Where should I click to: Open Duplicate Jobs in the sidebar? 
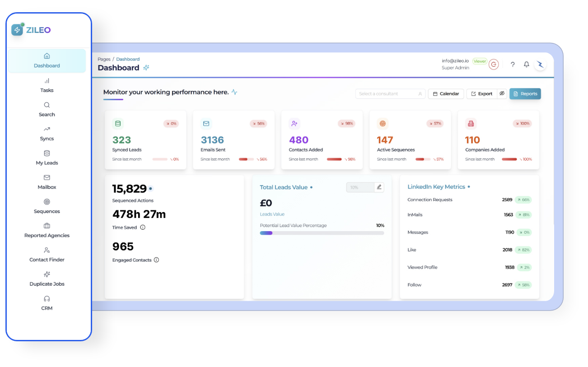(47, 279)
